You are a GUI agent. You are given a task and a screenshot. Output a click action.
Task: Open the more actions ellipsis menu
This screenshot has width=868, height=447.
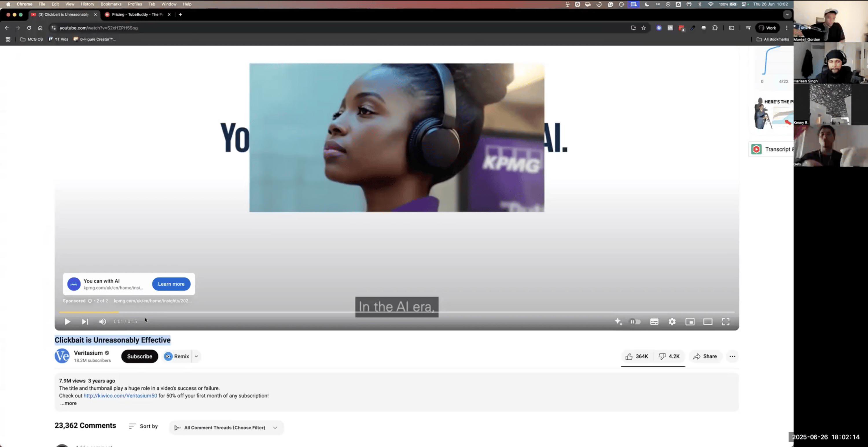[x=732, y=356]
